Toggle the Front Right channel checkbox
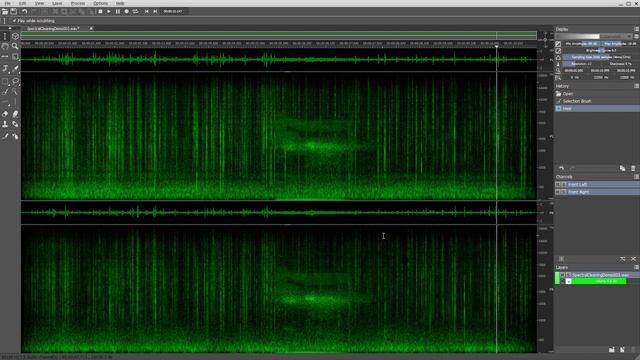 click(558, 192)
